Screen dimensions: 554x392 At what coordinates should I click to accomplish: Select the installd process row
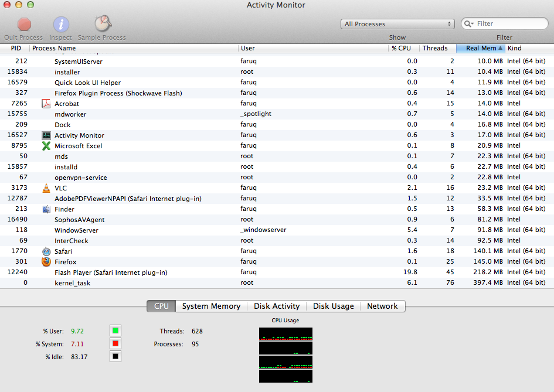click(277, 166)
